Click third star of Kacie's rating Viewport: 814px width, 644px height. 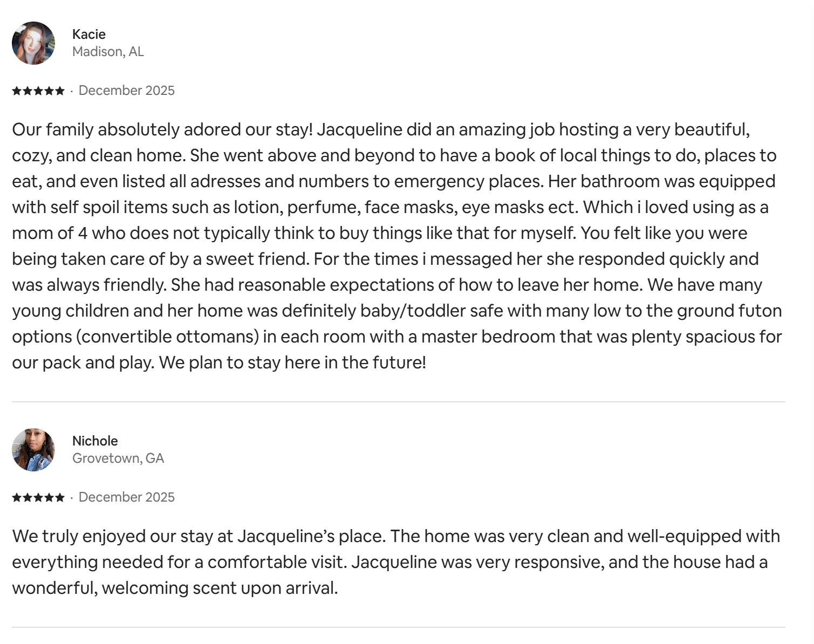38,91
